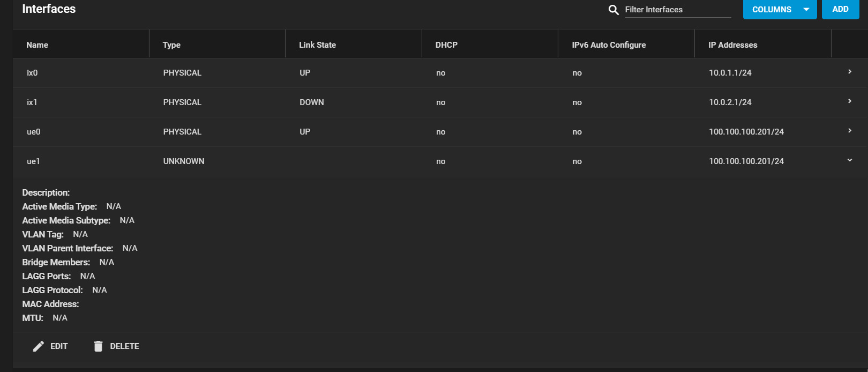868x372 pixels.
Task: Sort by the Type column header
Action: [171, 45]
